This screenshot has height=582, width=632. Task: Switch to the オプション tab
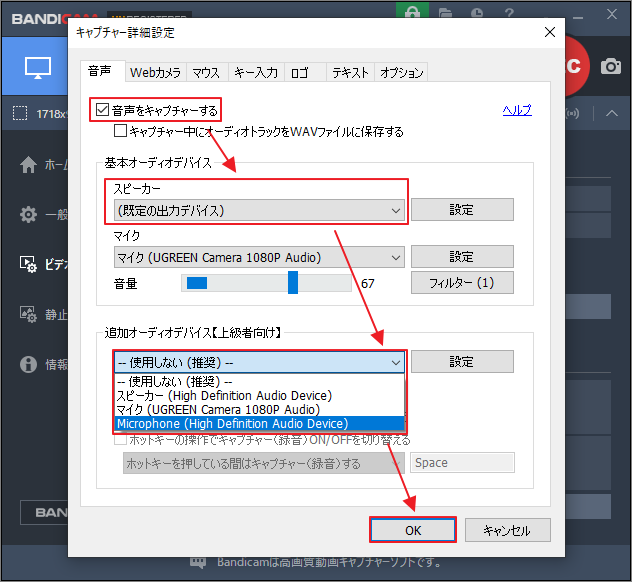click(401, 73)
